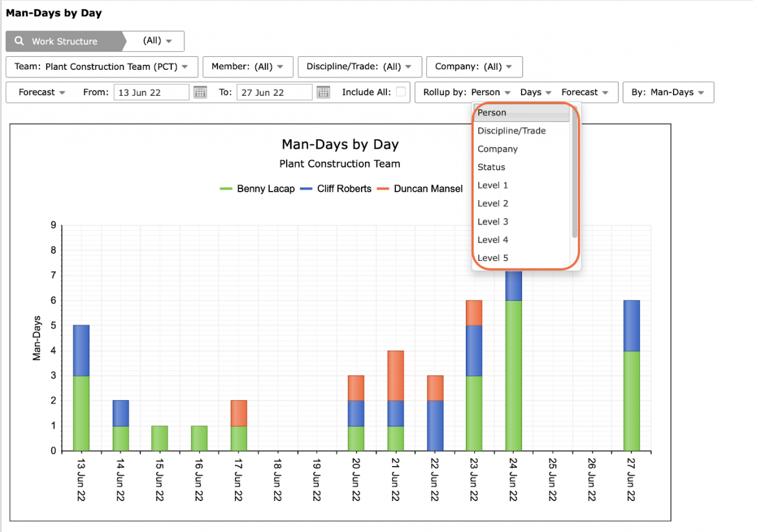757x532 pixels.
Task: Open the From date calendar icon
Action: click(201, 92)
